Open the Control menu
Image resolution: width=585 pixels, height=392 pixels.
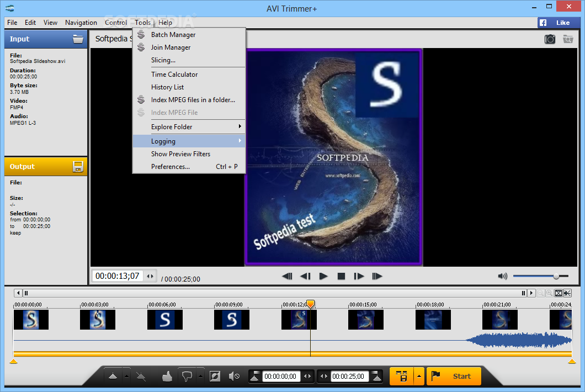[116, 23]
